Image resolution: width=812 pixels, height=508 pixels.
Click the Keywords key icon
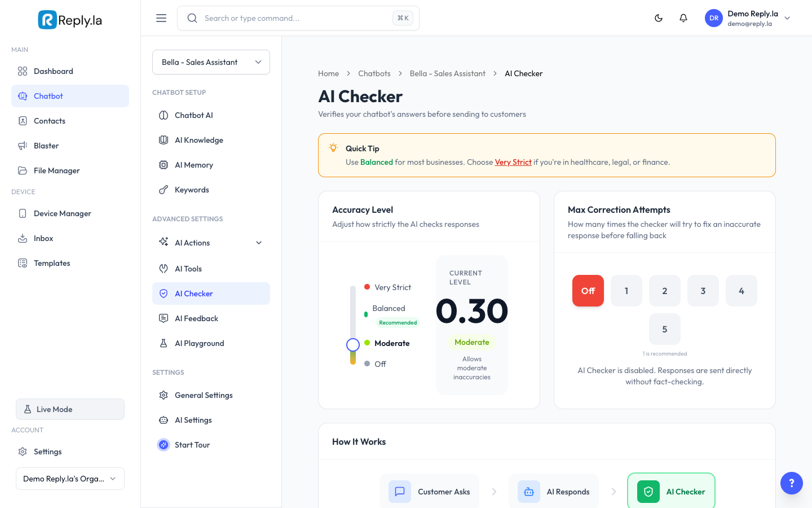tap(164, 190)
